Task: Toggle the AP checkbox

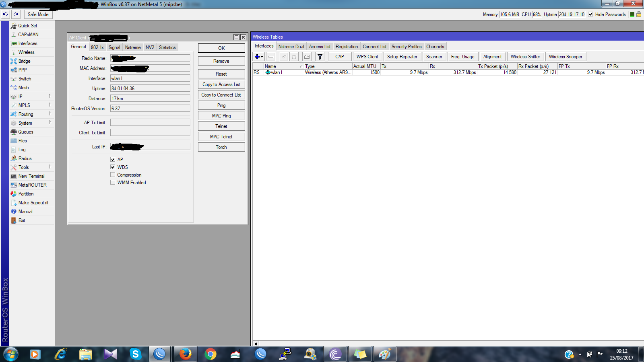Action: [113, 159]
